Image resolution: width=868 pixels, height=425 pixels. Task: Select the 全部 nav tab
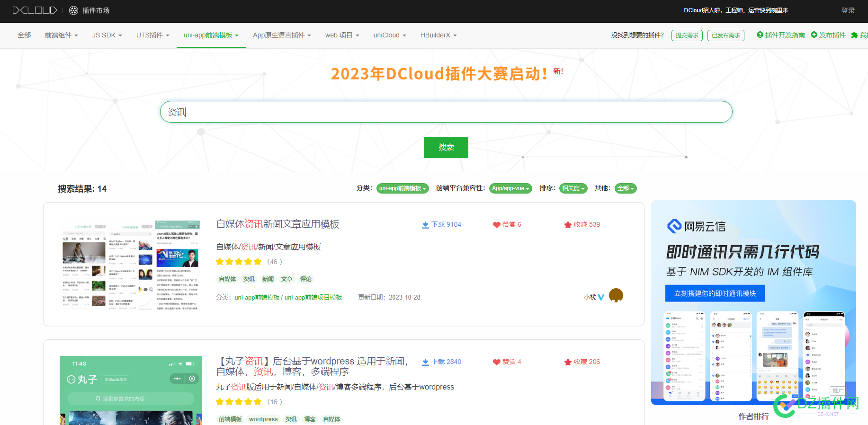[24, 35]
